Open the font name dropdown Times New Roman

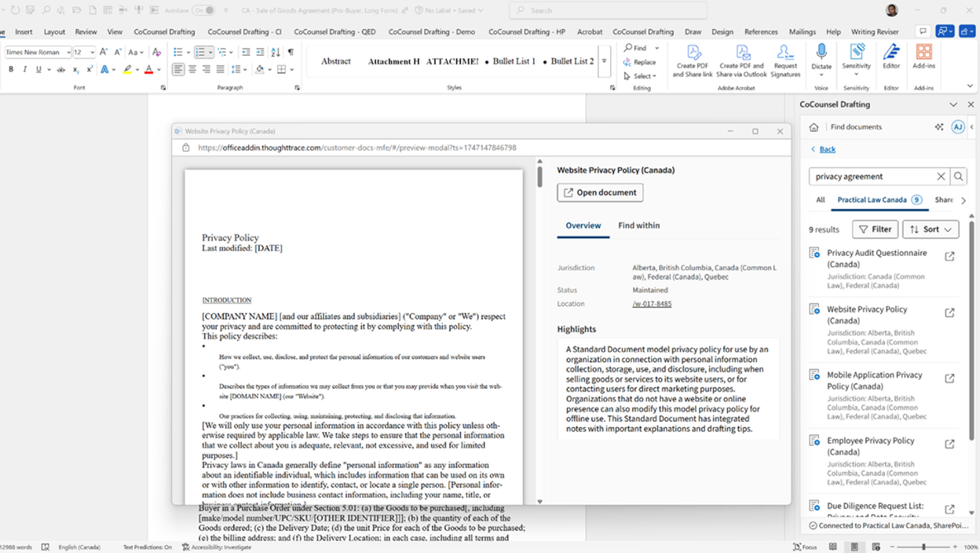click(68, 52)
